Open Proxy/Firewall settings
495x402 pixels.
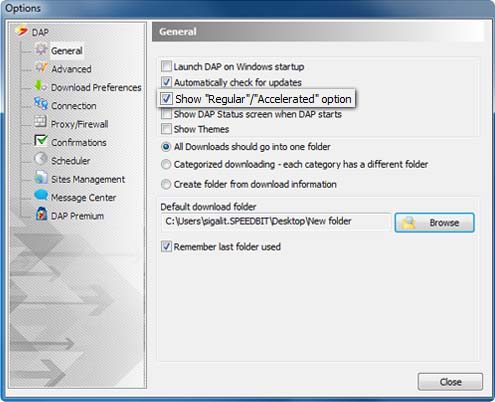tap(79, 124)
